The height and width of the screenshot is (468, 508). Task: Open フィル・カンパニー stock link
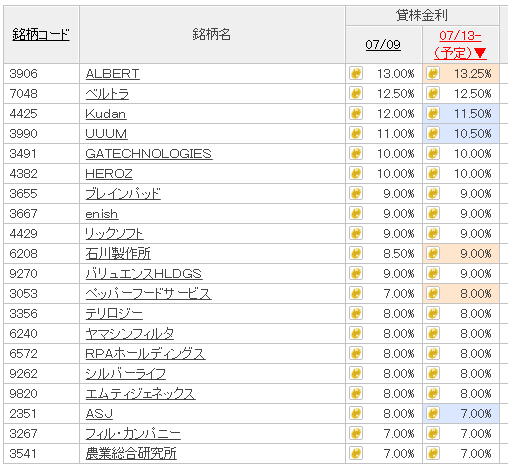click(x=133, y=434)
